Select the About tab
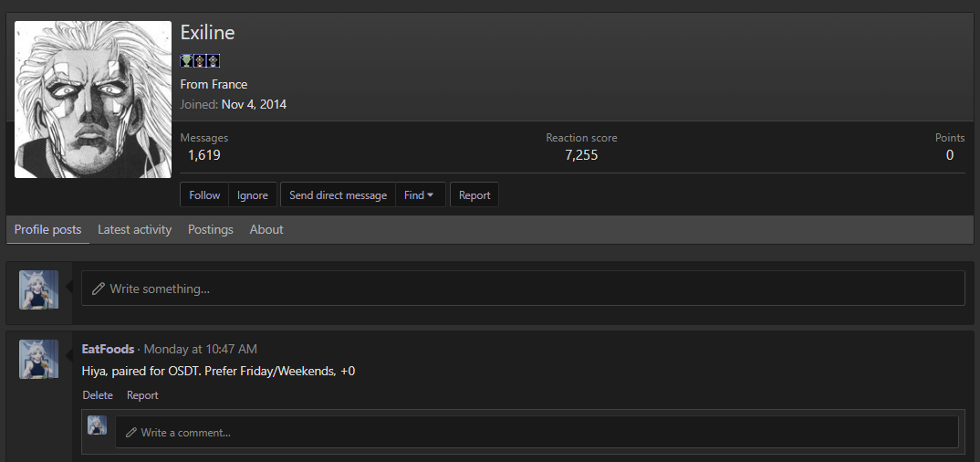This screenshot has width=980, height=462. (x=266, y=230)
